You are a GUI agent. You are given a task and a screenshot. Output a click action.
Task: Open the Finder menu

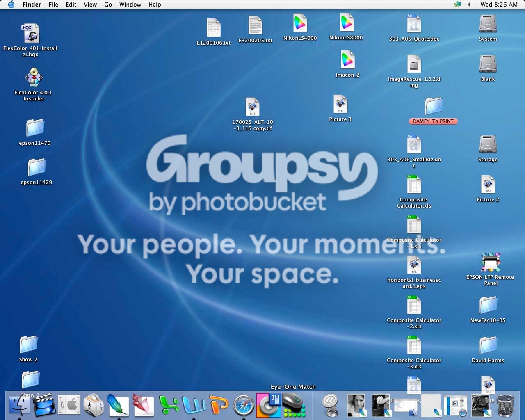click(x=32, y=5)
